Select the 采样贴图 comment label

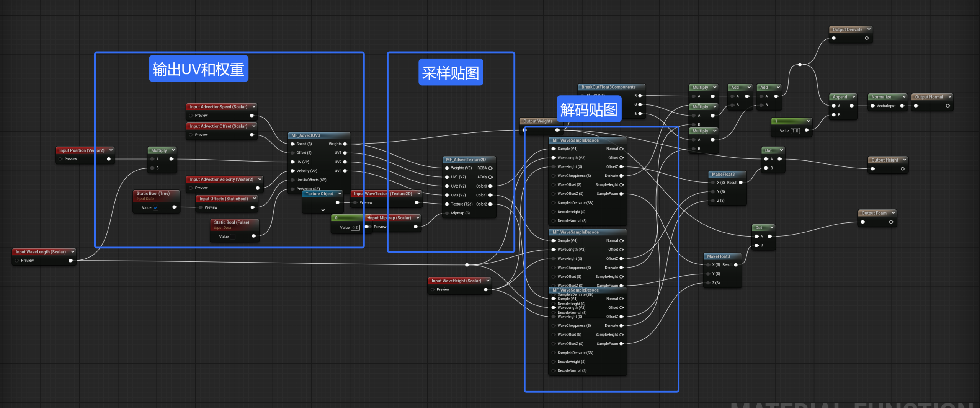coord(451,73)
